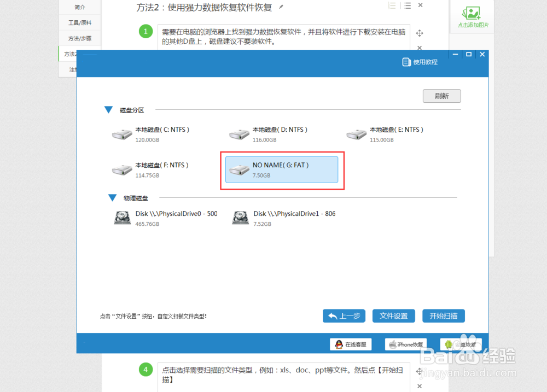Click the PhysicalDrive0 disk icon
Screen dimensions: 547x392
pyautogui.click(x=121, y=218)
